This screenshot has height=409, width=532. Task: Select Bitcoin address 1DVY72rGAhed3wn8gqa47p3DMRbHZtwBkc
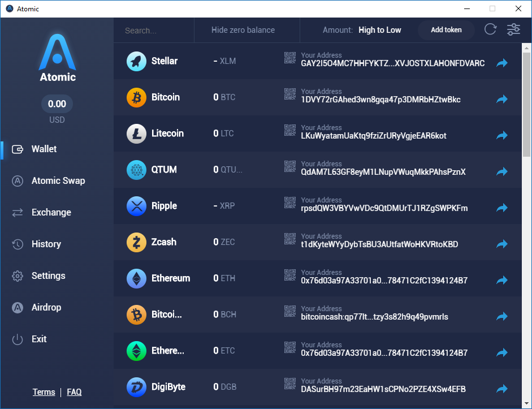[380, 100]
